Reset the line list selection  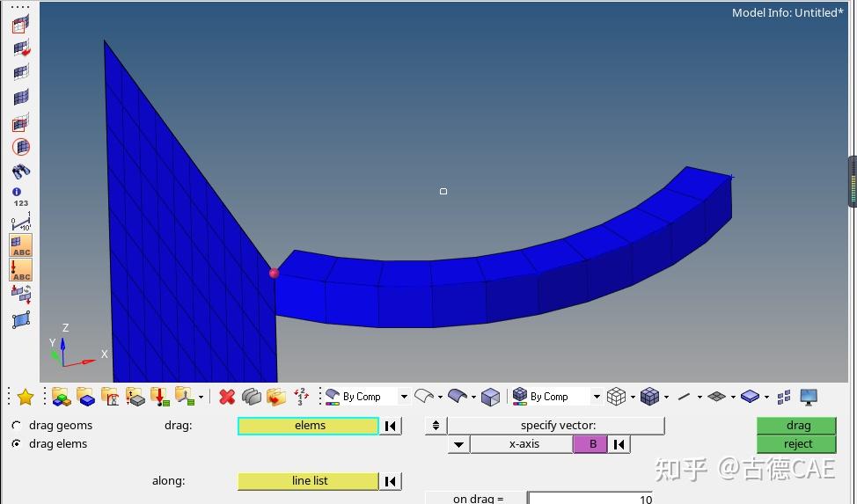pos(391,481)
